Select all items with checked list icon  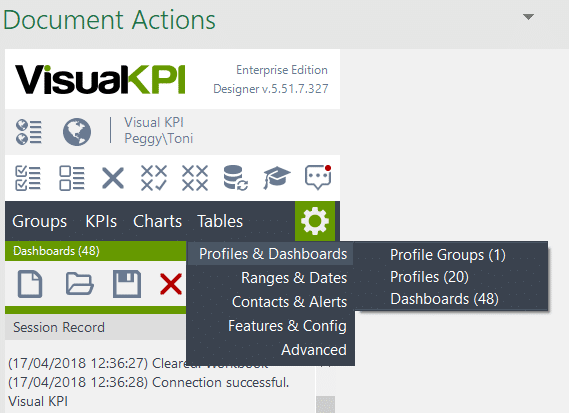pyautogui.click(x=28, y=178)
